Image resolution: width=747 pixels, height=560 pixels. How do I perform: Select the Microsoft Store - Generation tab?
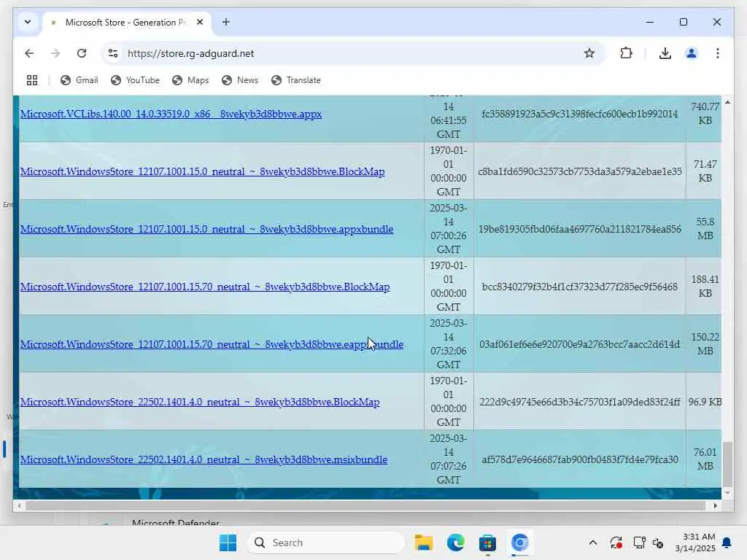[x=127, y=23]
